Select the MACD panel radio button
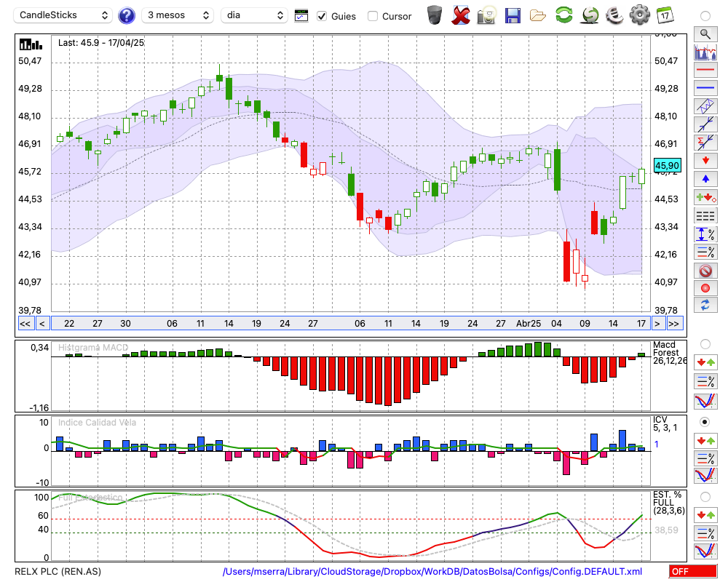Viewport: 728px width, 582px height. 705,344
